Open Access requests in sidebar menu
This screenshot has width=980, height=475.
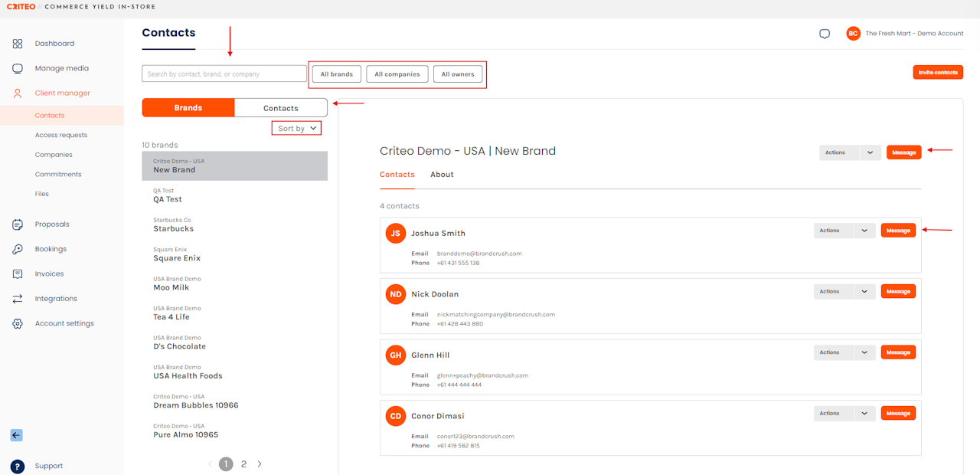[61, 135]
